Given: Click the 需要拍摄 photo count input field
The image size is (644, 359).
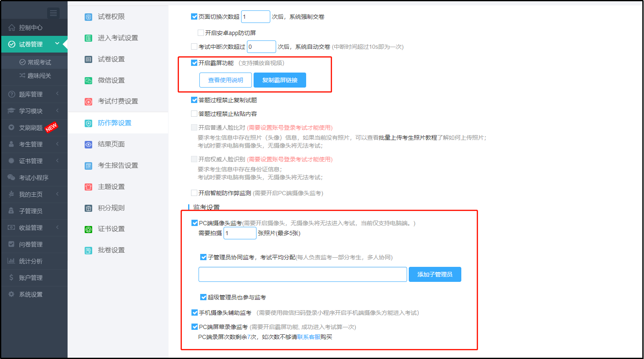Looking at the screenshot, I should (x=240, y=233).
